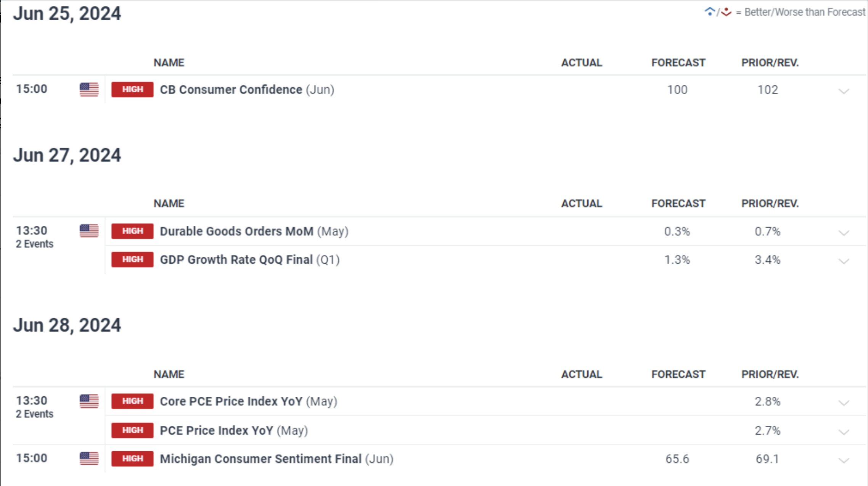Click better than forecast blue arrow icon
This screenshot has width=868, height=486.
709,11
